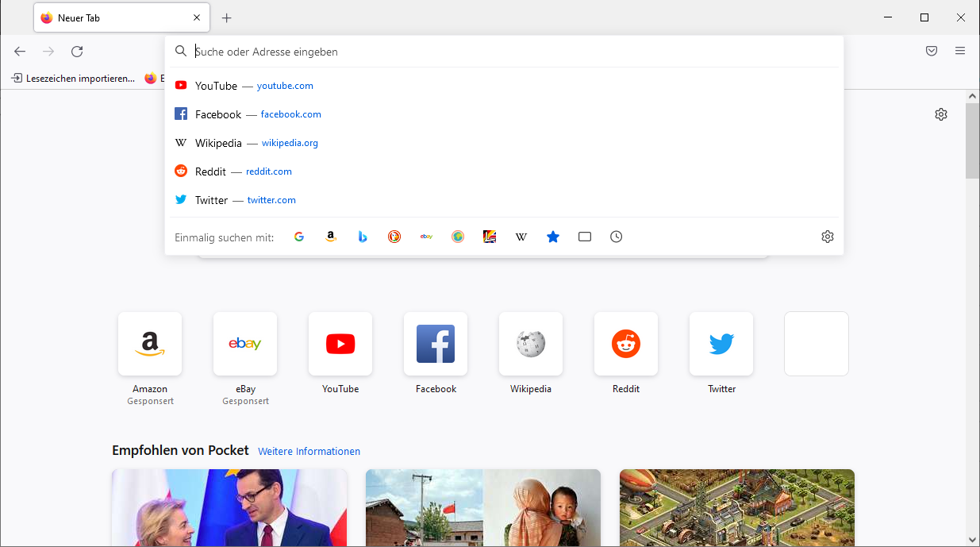
Task: Click the vertical scrollbar thumb
Action: (972, 141)
